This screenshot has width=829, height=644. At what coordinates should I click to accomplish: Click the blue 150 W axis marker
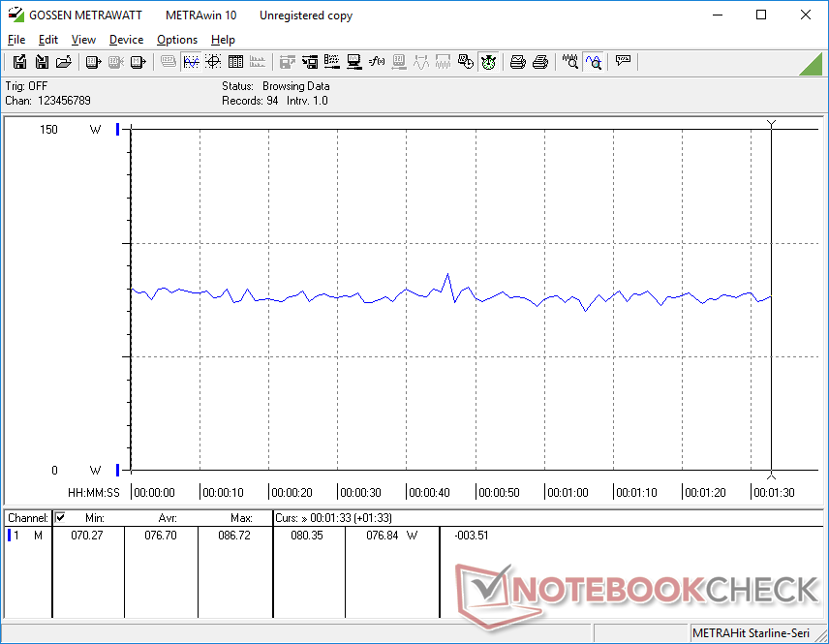click(118, 129)
